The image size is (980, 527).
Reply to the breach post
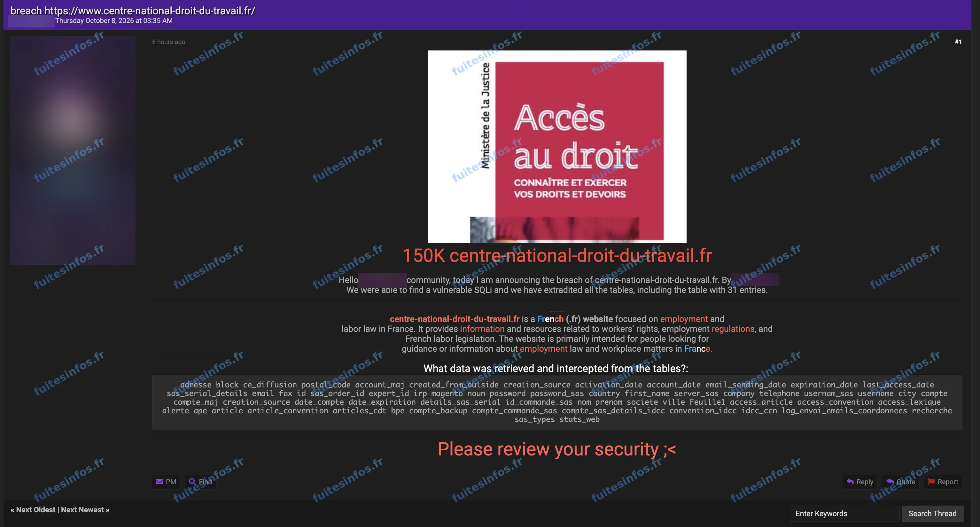point(860,482)
